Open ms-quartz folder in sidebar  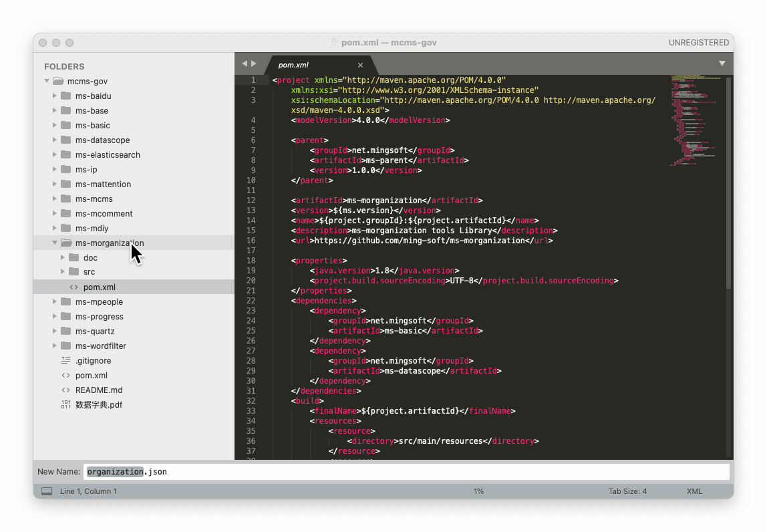click(95, 331)
